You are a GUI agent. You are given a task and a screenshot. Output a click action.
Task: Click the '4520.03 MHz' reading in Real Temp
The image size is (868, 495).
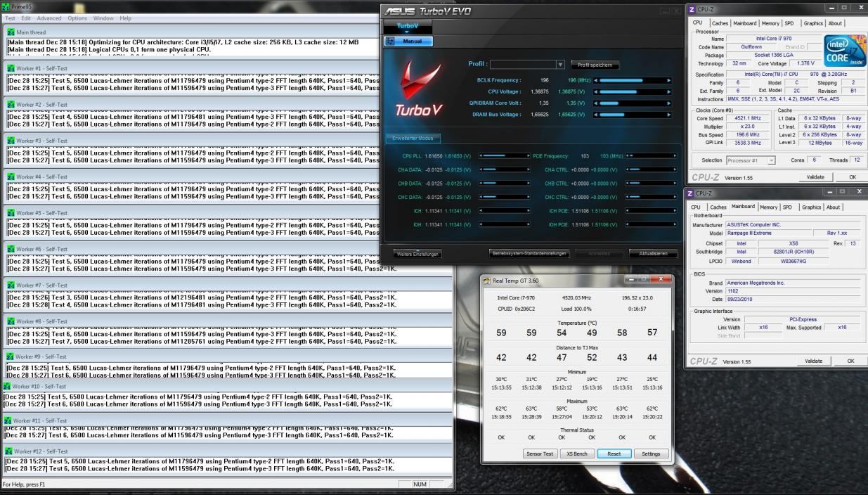pyautogui.click(x=577, y=297)
